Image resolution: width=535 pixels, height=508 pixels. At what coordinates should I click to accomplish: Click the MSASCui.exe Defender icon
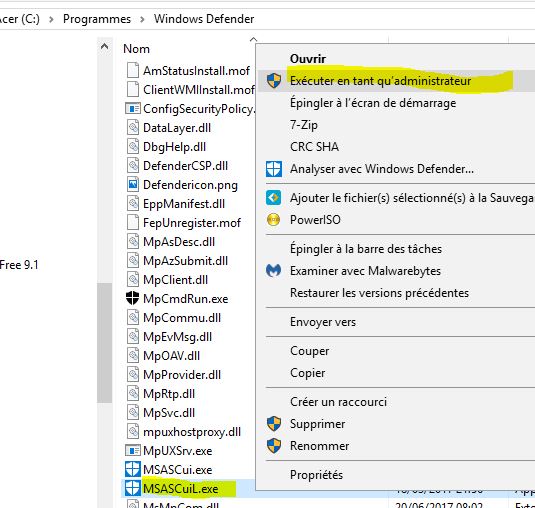[x=133, y=469]
